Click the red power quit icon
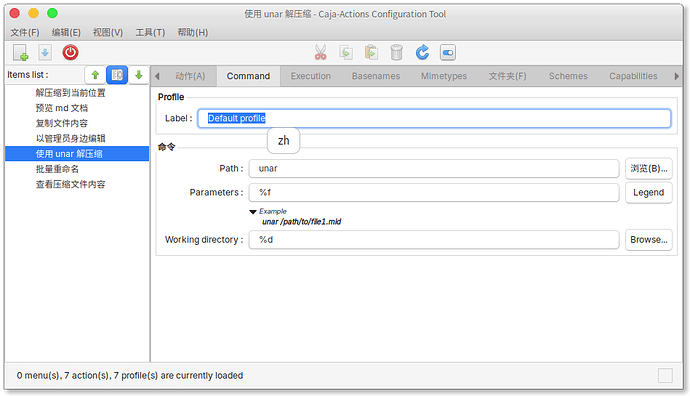The image size is (690, 396). (x=70, y=53)
